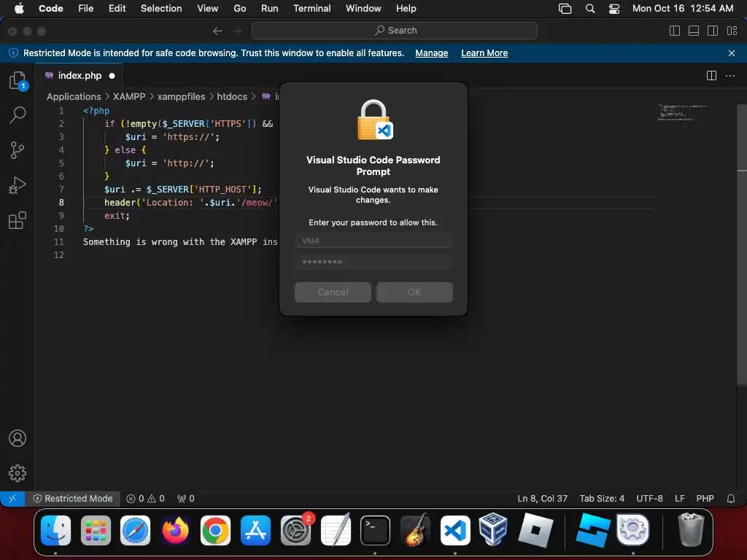Click the Applications breadcrumb segment
Viewport: 747px width, 560px height.
click(74, 97)
